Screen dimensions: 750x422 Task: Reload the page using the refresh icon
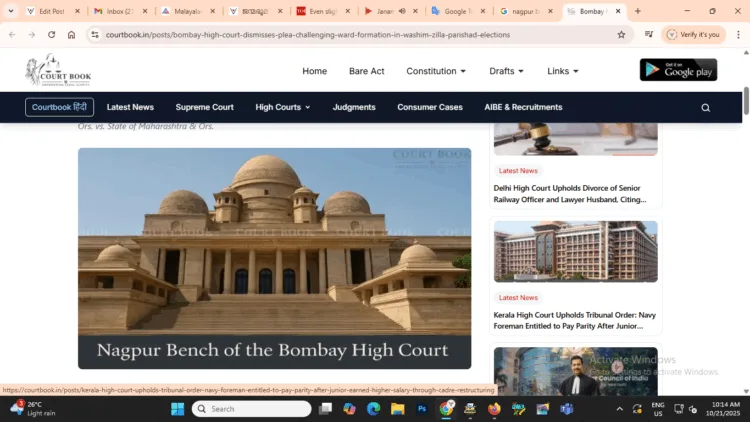(x=52, y=34)
